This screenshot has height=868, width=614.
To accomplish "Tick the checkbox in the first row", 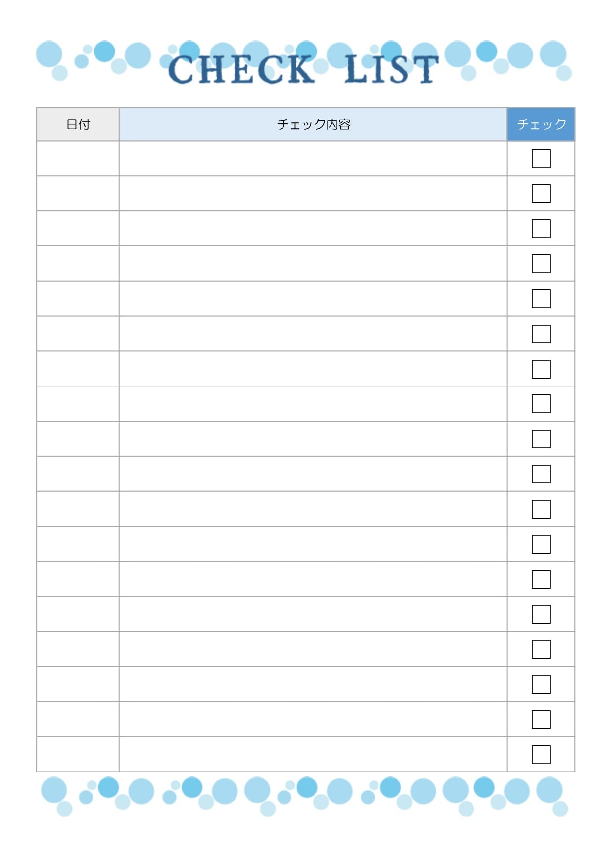I will [541, 159].
